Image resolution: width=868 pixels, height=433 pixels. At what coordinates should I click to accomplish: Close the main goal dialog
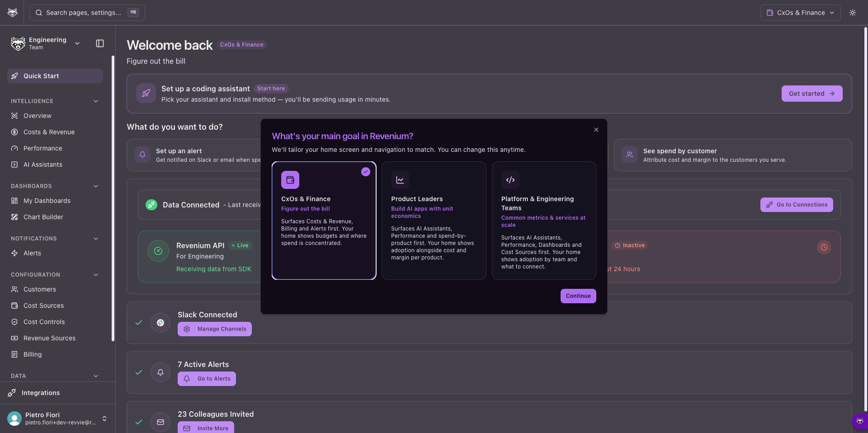tap(596, 130)
